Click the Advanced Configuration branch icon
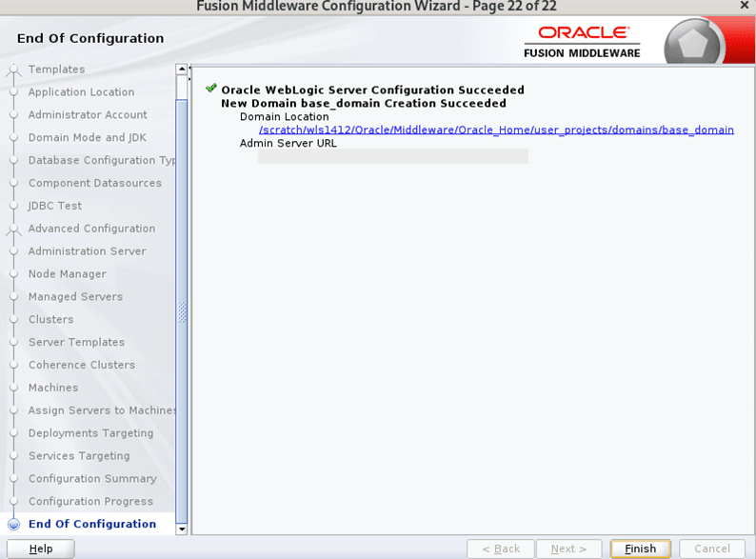The image size is (756, 559). pyautogui.click(x=14, y=230)
